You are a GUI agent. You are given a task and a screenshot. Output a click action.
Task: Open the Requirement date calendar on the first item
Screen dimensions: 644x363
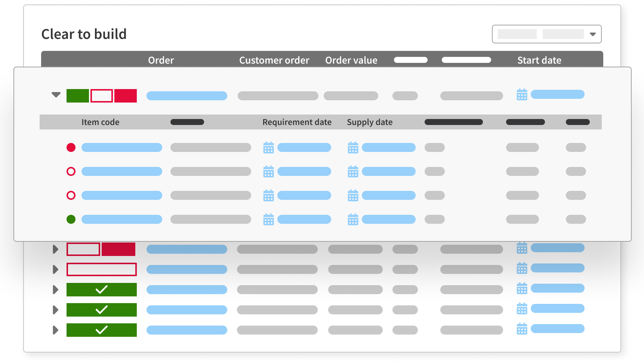268,147
